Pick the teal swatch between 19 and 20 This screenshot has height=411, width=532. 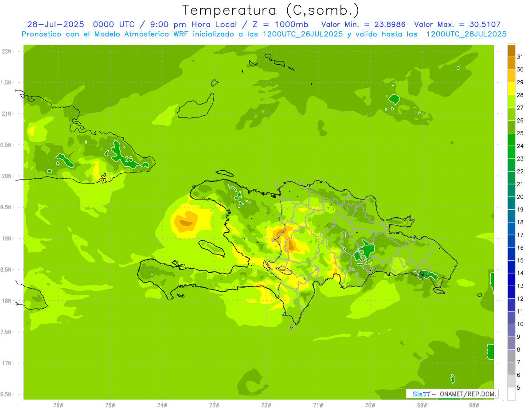[511, 203]
